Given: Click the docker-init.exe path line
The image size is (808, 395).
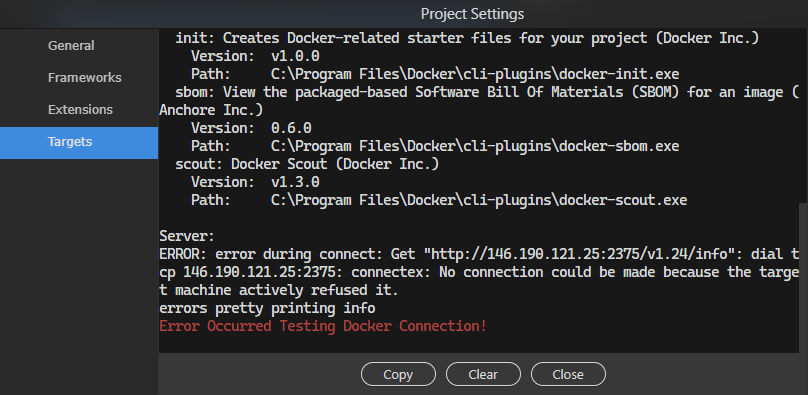Looking at the screenshot, I should tap(435, 74).
